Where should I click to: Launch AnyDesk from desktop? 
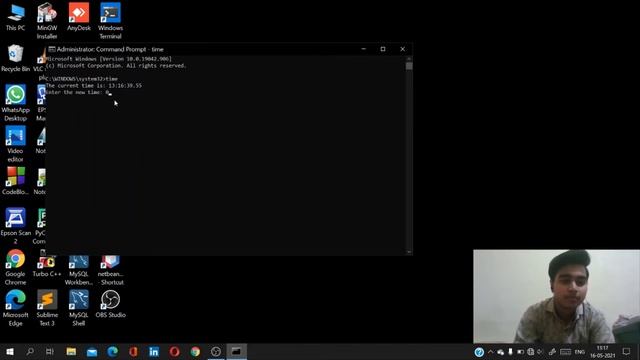[x=79, y=18]
